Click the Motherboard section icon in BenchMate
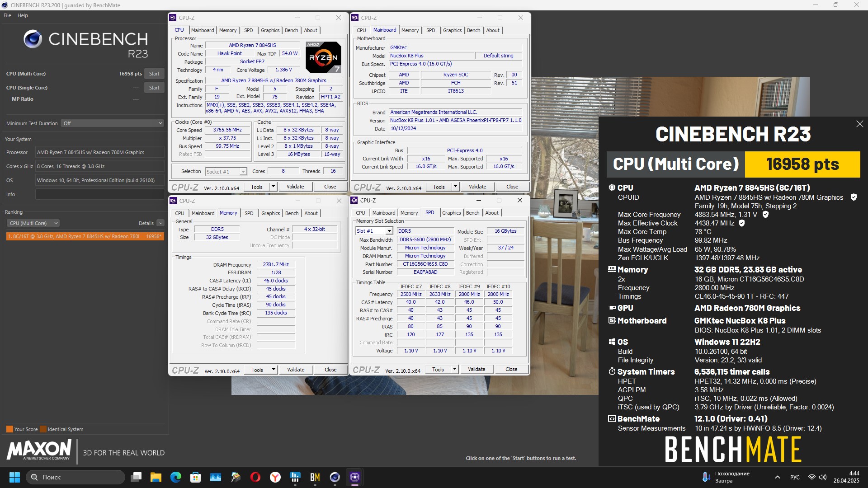This screenshot has height=488, width=868. 612,320
